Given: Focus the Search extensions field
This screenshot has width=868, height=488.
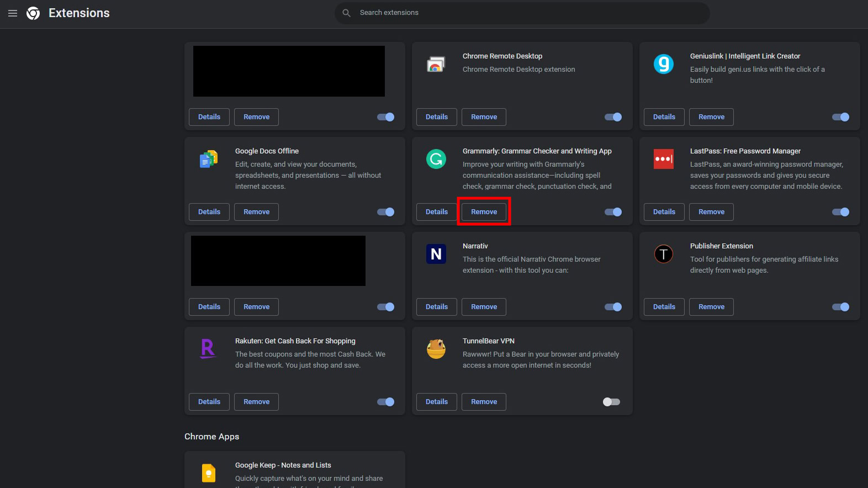Looking at the screenshot, I should click(x=522, y=13).
